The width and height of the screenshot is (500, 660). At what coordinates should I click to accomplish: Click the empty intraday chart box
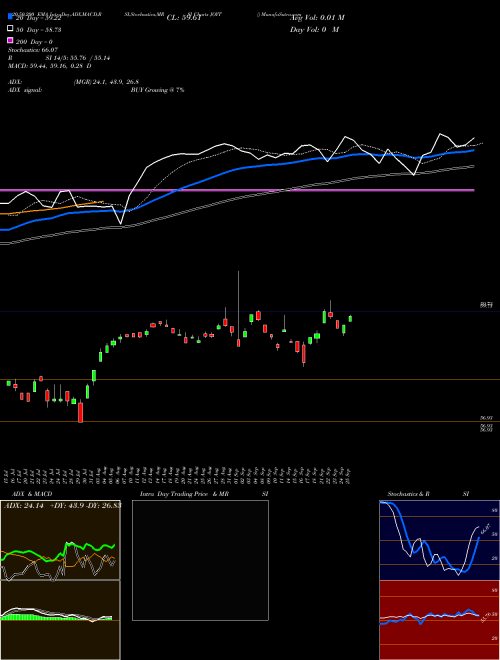pyautogui.click(x=200, y=560)
